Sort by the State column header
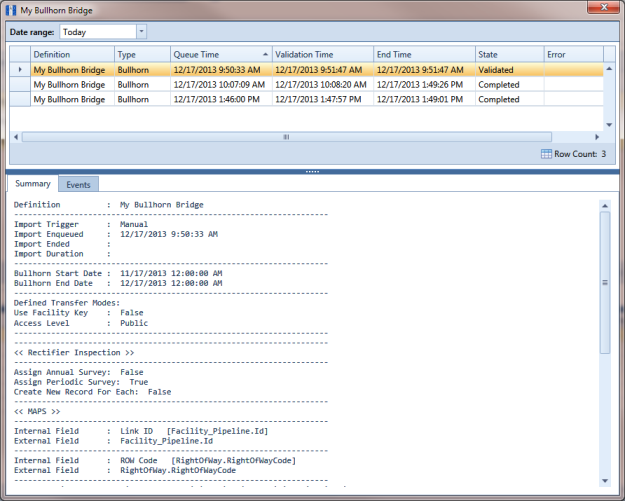The width and height of the screenshot is (625, 501). pos(509,54)
